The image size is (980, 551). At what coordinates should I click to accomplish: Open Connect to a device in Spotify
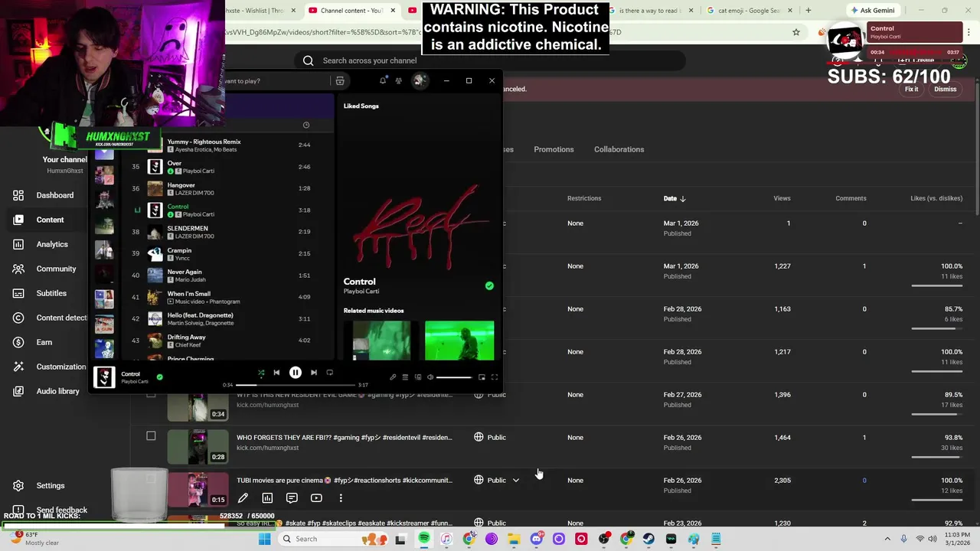(x=418, y=377)
